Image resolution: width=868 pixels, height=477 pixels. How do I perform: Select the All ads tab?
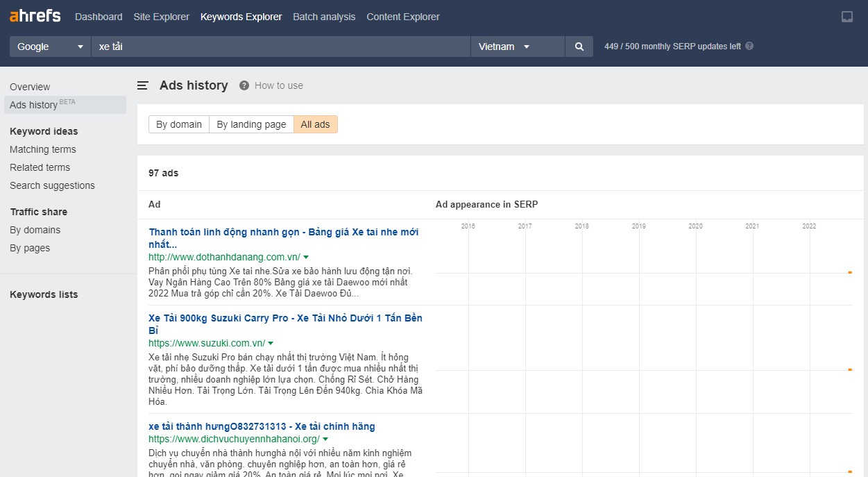pyautogui.click(x=315, y=124)
